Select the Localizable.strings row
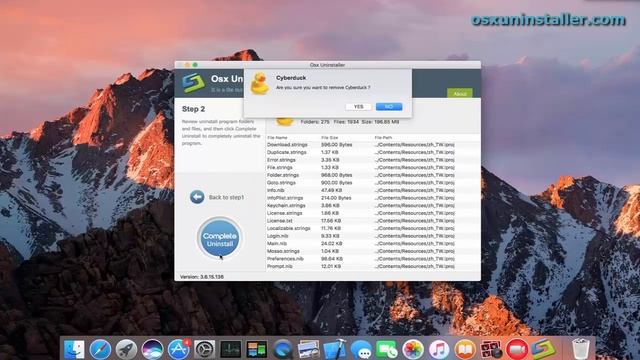Image resolution: width=640 pixels, height=360 pixels. coord(373,229)
